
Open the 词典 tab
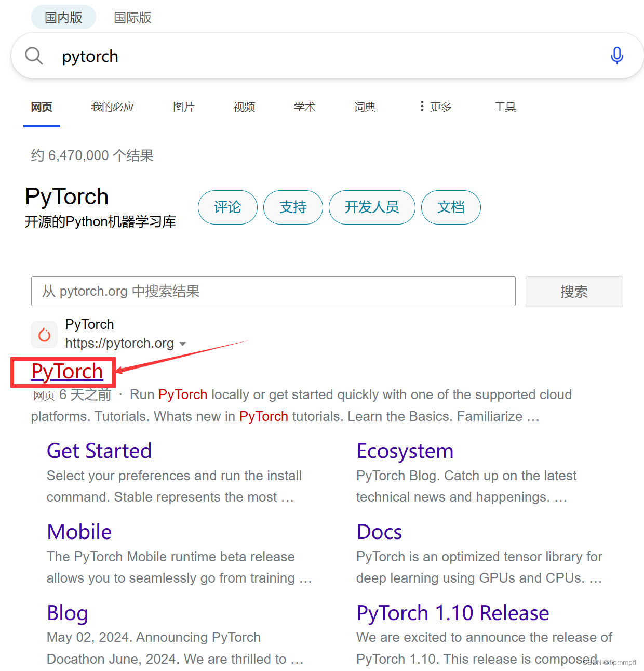coord(365,107)
